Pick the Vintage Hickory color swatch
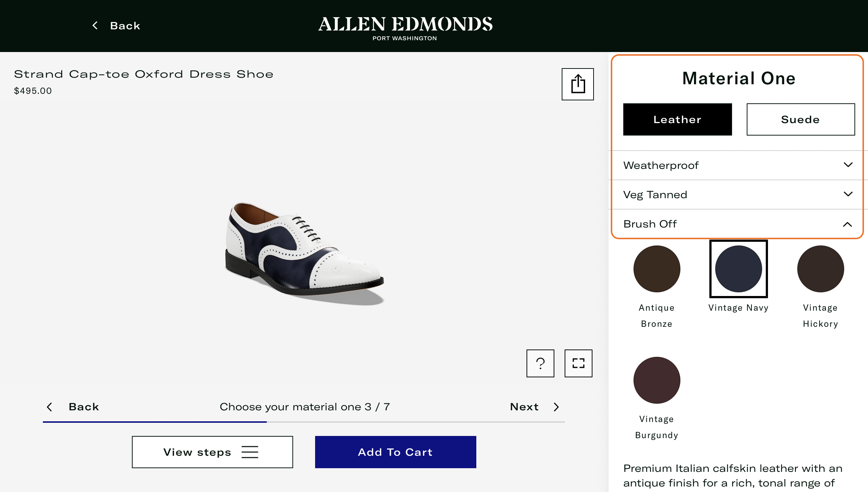 [820, 269]
